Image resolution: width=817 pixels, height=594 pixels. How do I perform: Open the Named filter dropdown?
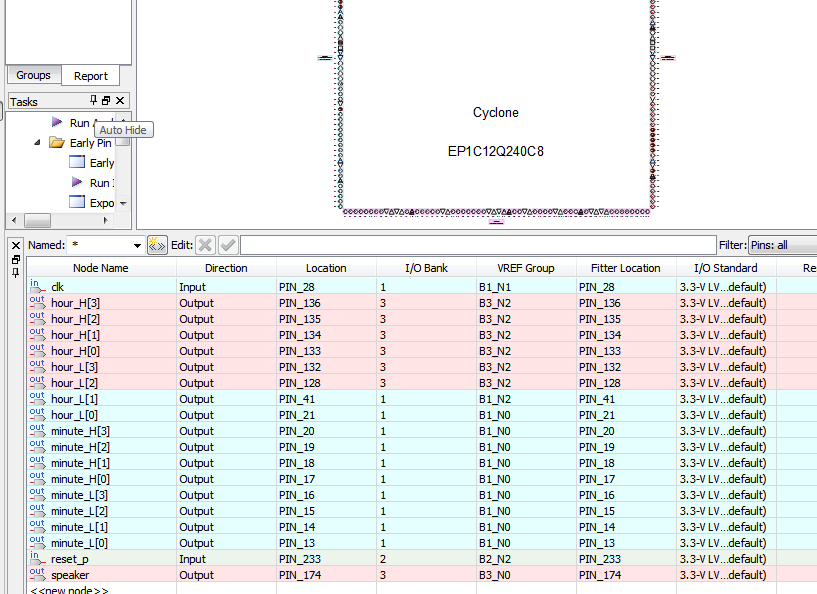coord(137,246)
